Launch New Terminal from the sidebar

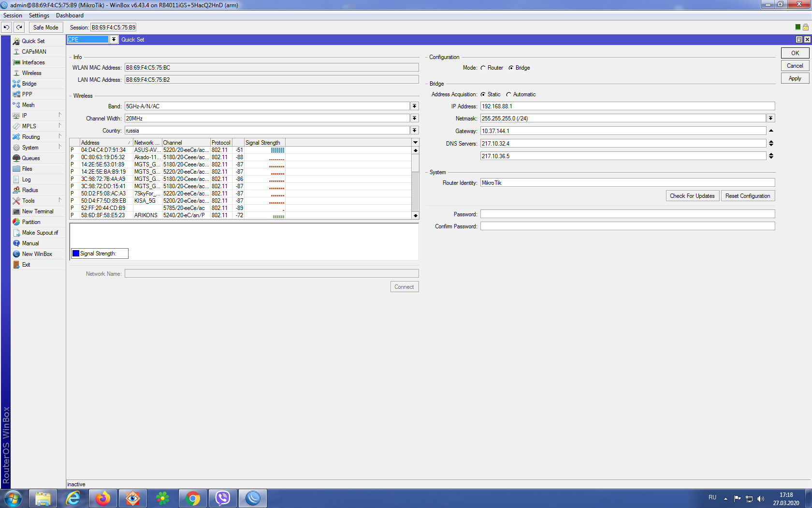pyautogui.click(x=33, y=211)
